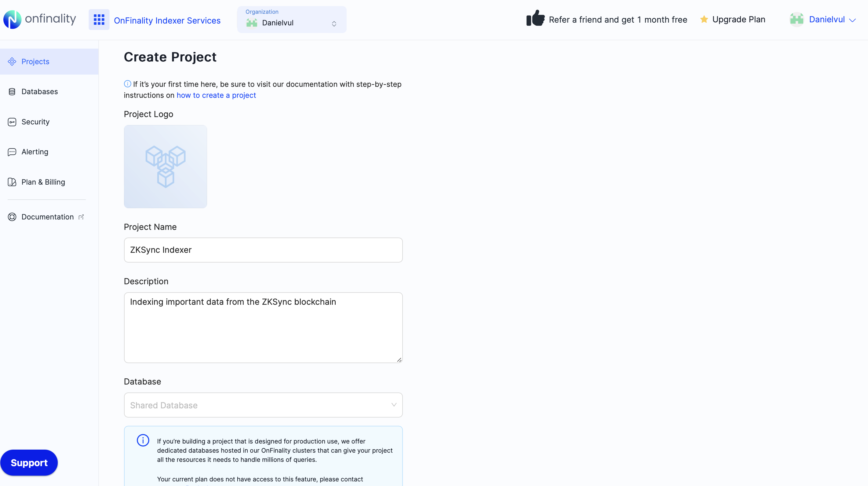Click the OnFinality logo
The height and width of the screenshot is (486, 868).
[39, 19]
